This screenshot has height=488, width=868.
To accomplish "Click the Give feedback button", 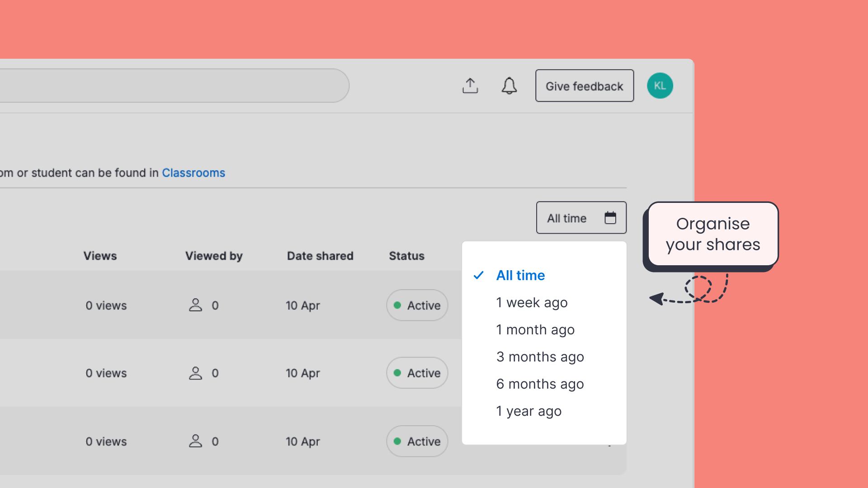I will (x=584, y=85).
